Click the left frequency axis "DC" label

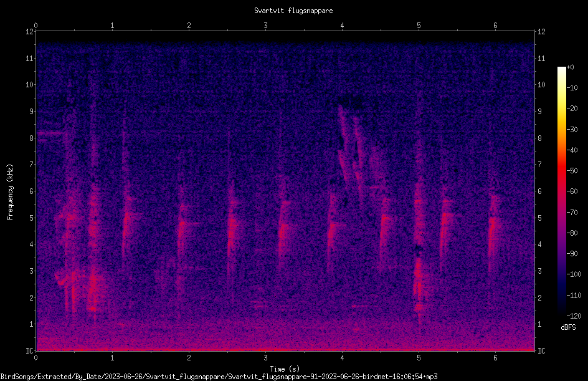29,351
